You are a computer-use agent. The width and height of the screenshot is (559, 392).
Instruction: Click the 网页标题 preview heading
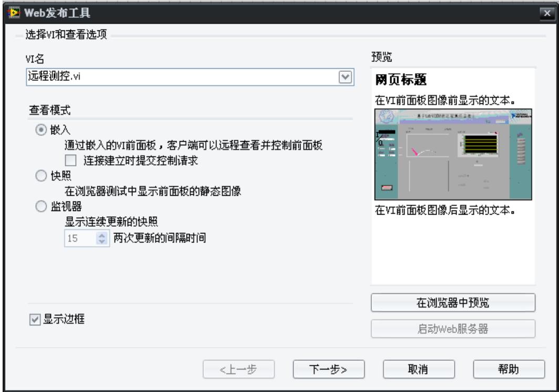click(400, 80)
